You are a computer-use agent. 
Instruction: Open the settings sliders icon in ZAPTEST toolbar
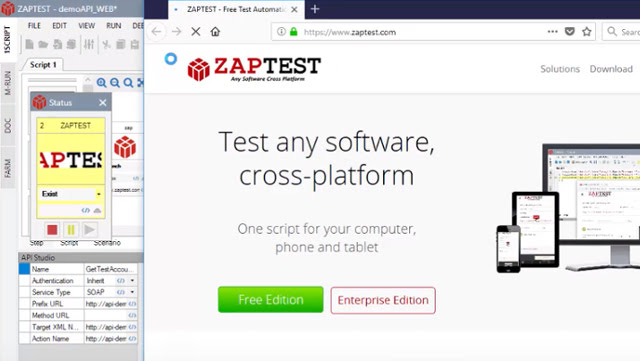[x=89, y=44]
